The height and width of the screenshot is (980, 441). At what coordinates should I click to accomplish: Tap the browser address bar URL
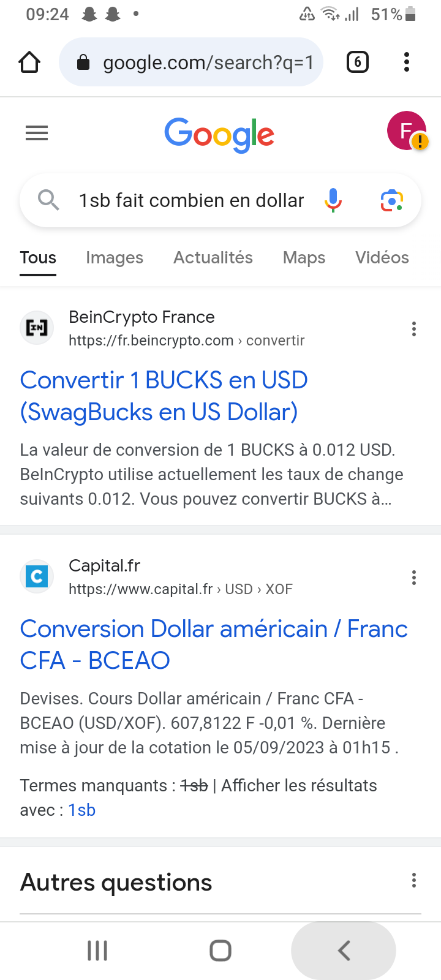tap(207, 62)
